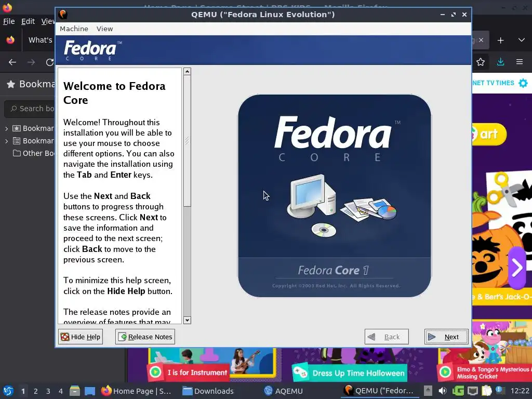This screenshot has height=399, width=532.
Task: Click the removable media tray icon
Action: tap(428, 391)
